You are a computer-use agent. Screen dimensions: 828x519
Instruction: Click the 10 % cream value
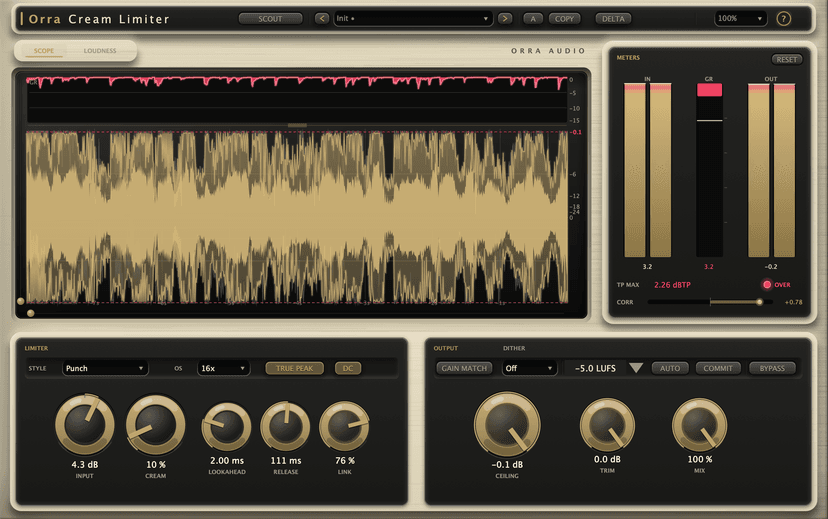point(156,465)
